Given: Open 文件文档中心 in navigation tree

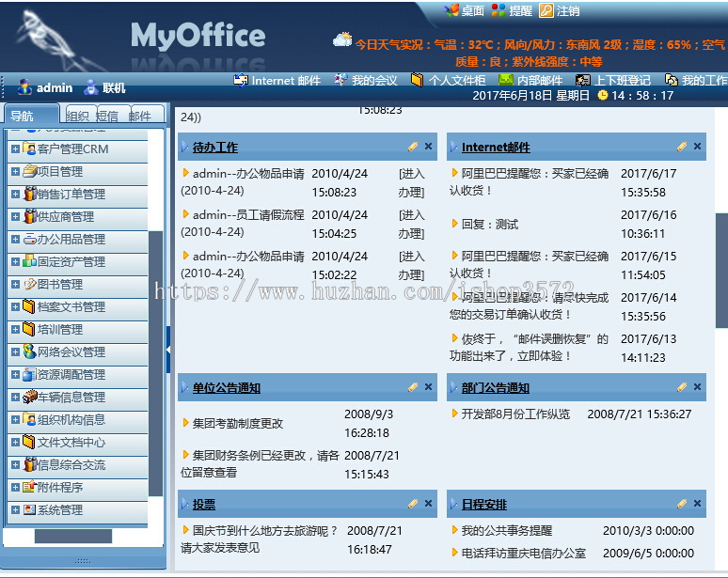Looking at the screenshot, I should (x=71, y=443).
